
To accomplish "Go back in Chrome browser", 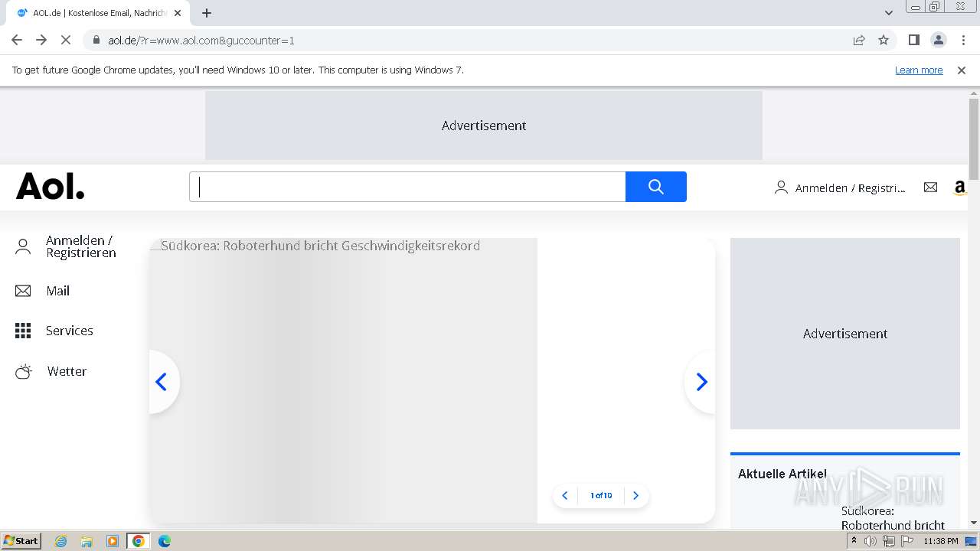I will click(17, 40).
